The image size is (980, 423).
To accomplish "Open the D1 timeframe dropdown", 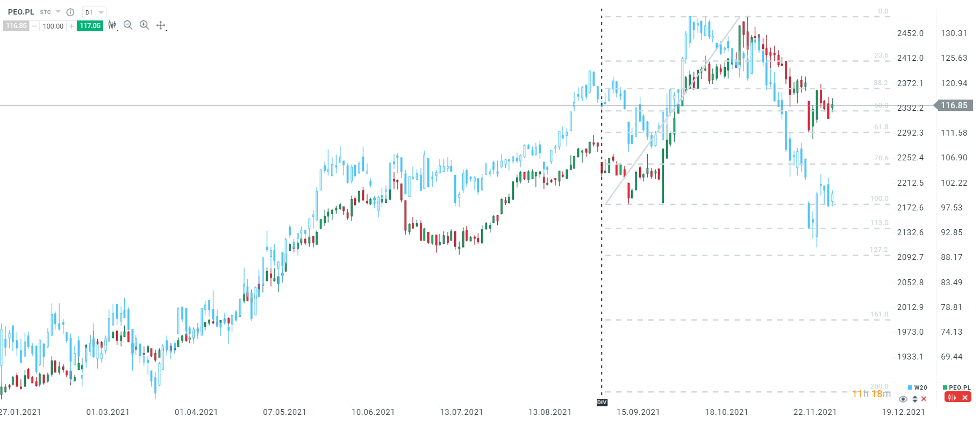I will (94, 12).
